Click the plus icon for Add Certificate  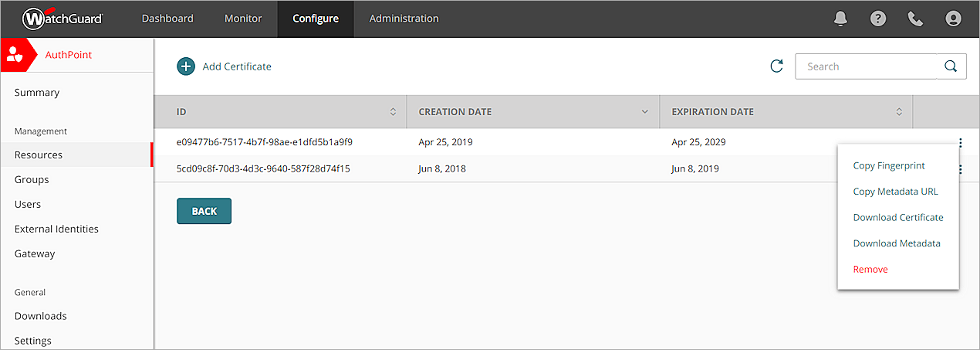pyautogui.click(x=186, y=66)
